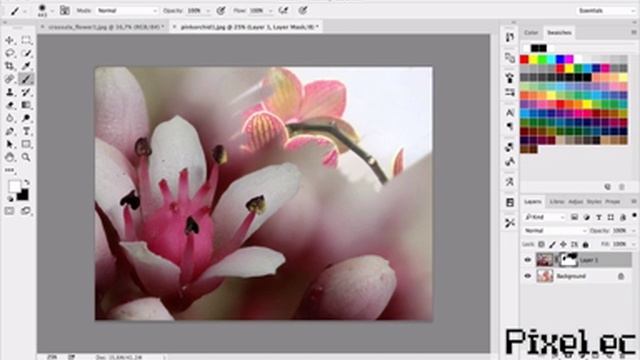
Task: Open layer blending mode dropdown
Action: [555, 231]
